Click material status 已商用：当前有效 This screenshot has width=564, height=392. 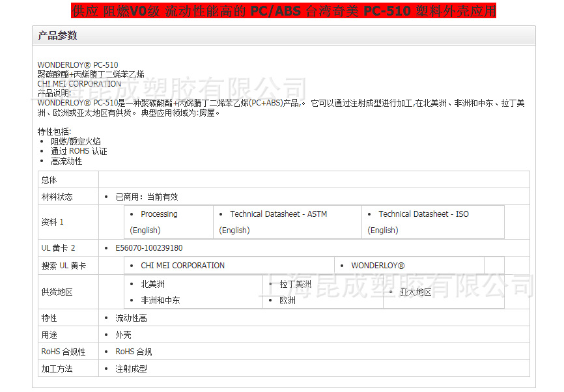click(x=147, y=197)
